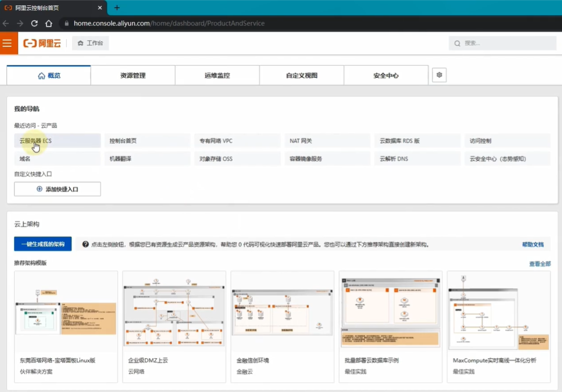The width and height of the screenshot is (562, 392).
Task: Switch to 资源管理 tab
Action: tap(133, 75)
